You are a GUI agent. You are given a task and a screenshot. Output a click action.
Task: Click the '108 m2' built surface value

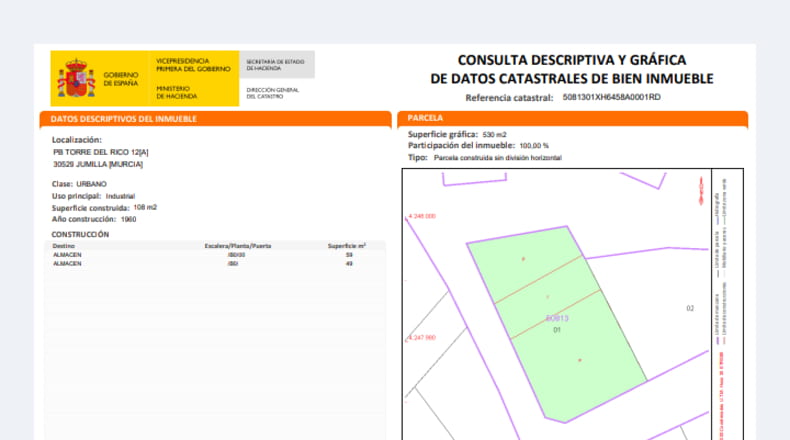point(145,207)
